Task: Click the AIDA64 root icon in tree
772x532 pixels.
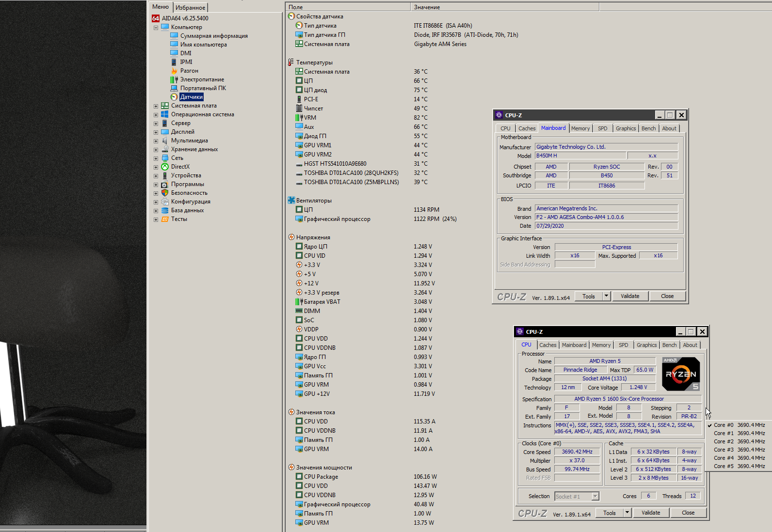Action: point(156,18)
